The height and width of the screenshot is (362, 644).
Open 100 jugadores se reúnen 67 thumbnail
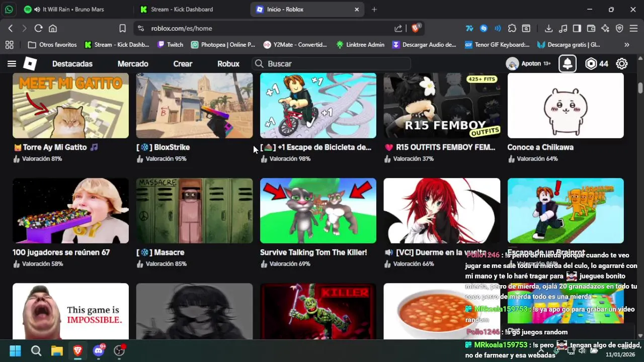tap(70, 211)
